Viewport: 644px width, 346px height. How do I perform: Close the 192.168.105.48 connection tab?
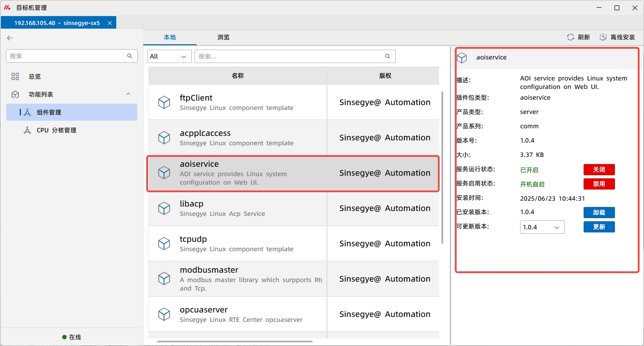pos(110,23)
